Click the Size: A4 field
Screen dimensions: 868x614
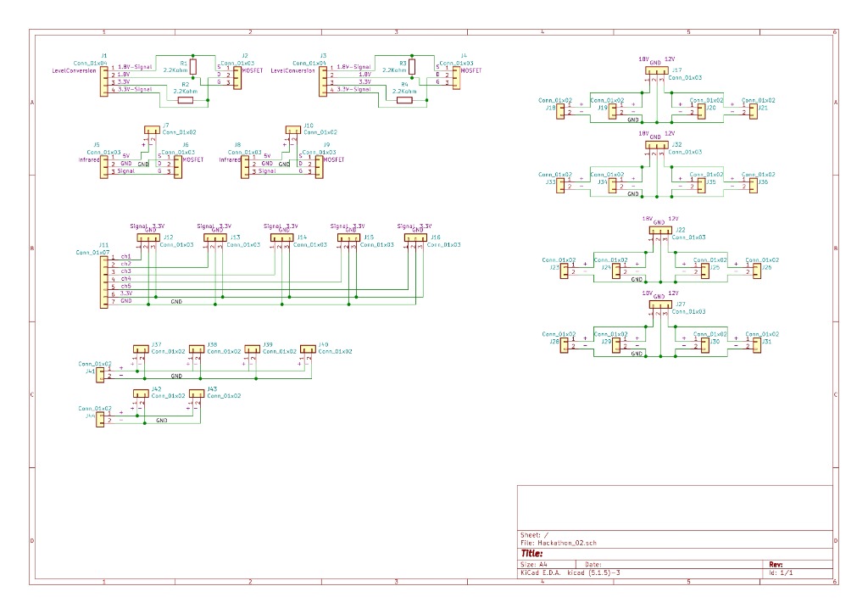click(x=537, y=564)
